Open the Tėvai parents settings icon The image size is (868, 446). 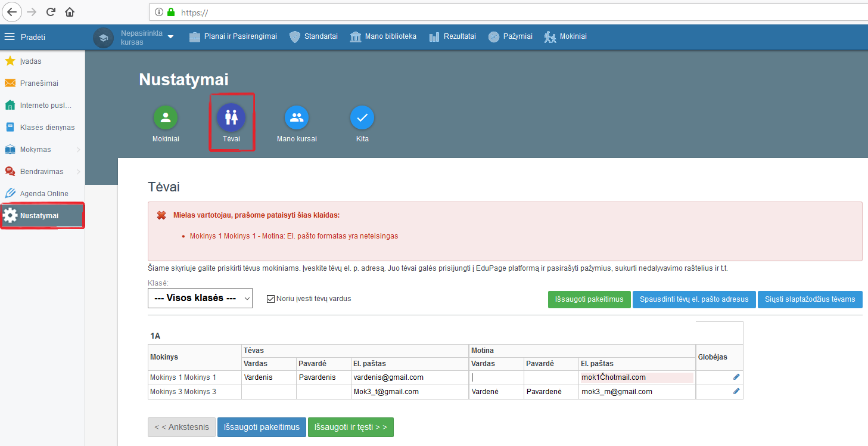point(231,117)
